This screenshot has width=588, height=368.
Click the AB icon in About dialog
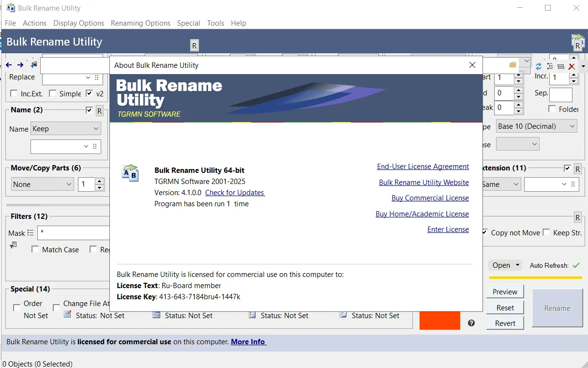(x=131, y=172)
